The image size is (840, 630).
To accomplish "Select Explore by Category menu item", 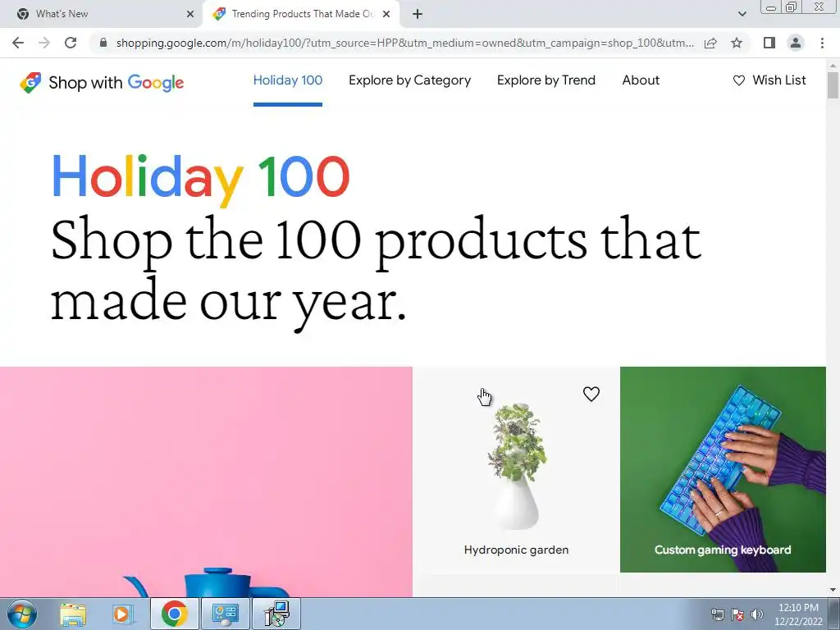I will click(x=410, y=80).
